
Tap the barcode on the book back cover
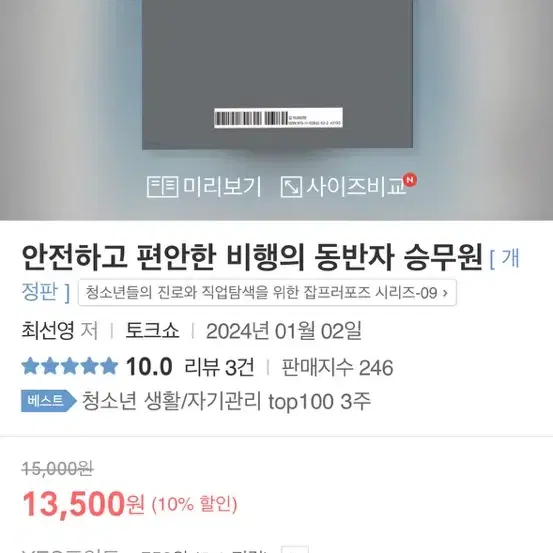coord(278,118)
